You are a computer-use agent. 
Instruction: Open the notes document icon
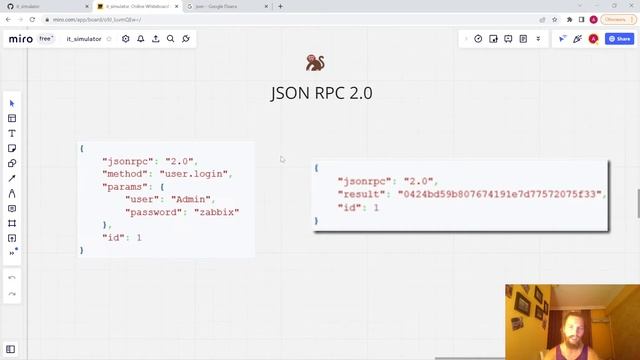coord(523,39)
